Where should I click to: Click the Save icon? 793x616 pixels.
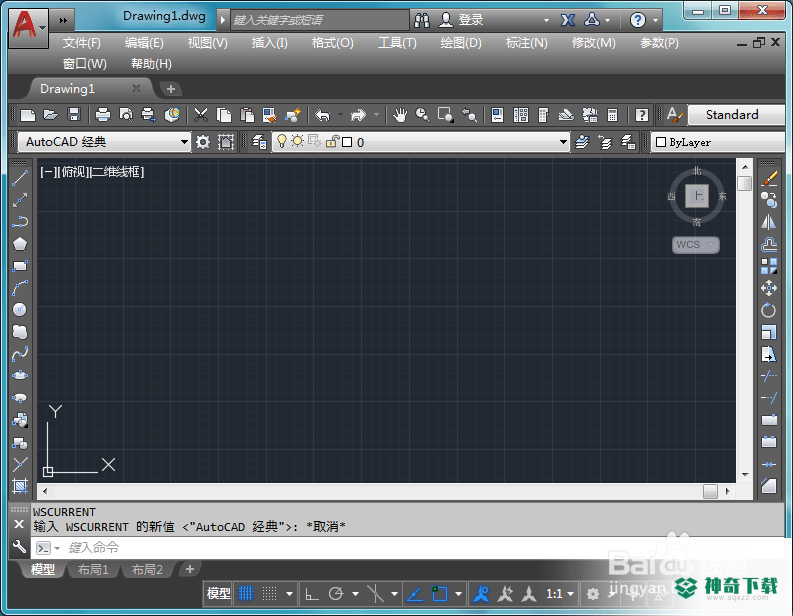(x=74, y=115)
